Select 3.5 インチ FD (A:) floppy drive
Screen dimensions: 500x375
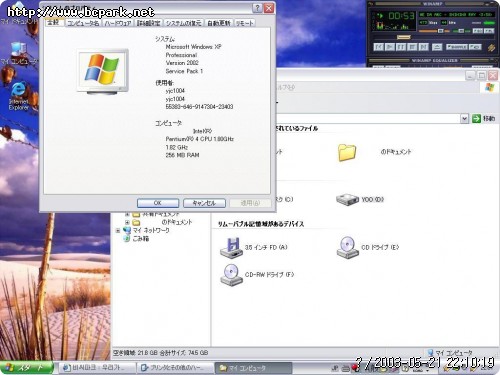coord(231,248)
